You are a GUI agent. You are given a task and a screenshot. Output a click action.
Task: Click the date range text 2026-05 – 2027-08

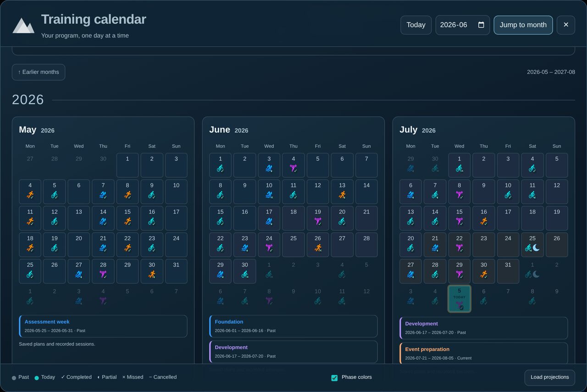click(551, 72)
